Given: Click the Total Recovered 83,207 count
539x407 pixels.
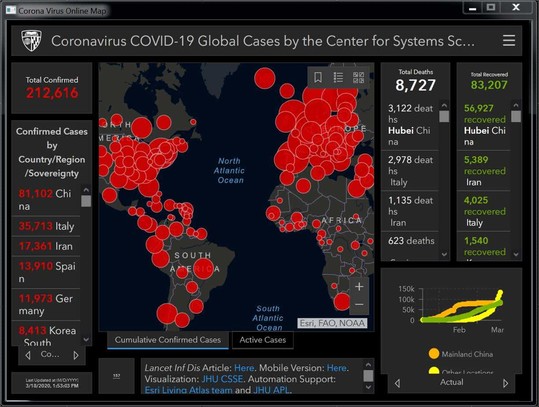Looking at the screenshot, I should [x=489, y=85].
